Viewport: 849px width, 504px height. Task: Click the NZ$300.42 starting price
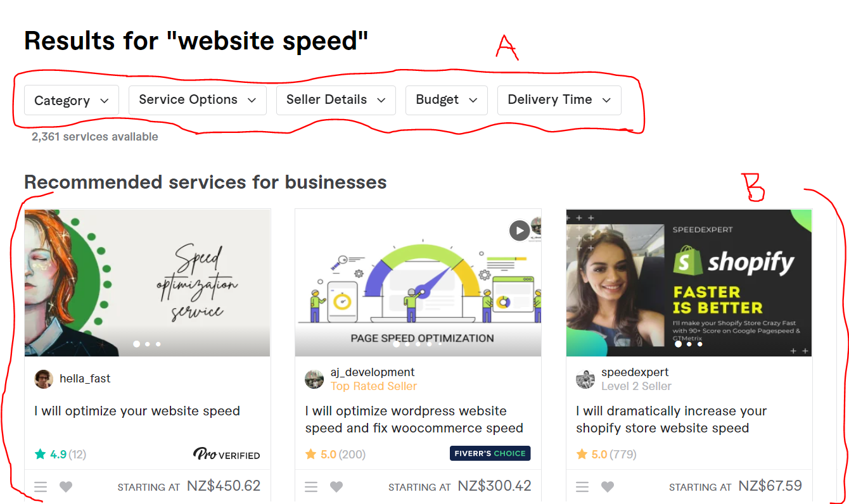[495, 486]
